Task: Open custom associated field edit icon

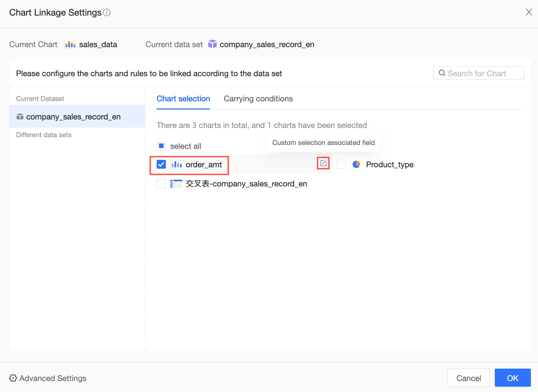Action: 323,163
